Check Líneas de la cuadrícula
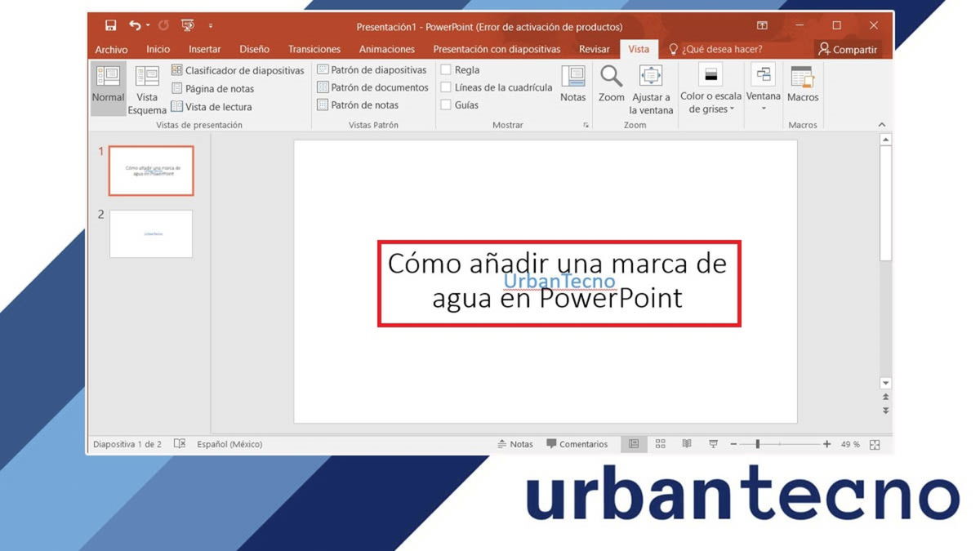The width and height of the screenshot is (980, 551). pyautogui.click(x=446, y=87)
